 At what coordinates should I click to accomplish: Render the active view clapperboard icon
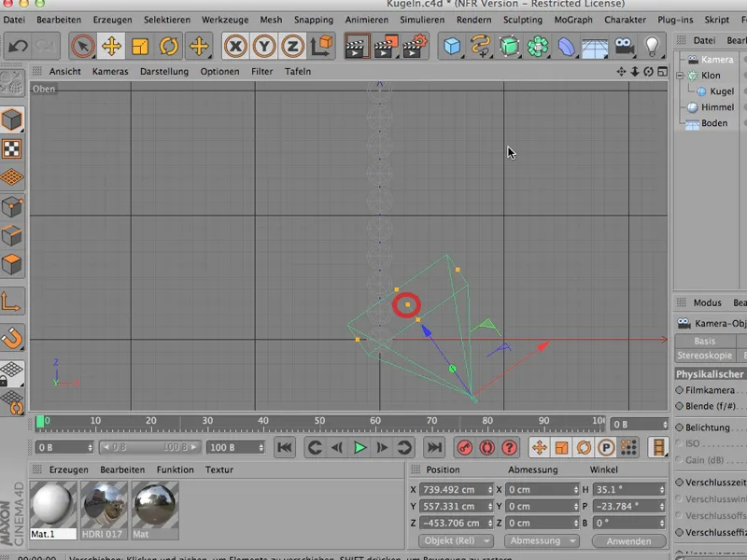(x=357, y=46)
